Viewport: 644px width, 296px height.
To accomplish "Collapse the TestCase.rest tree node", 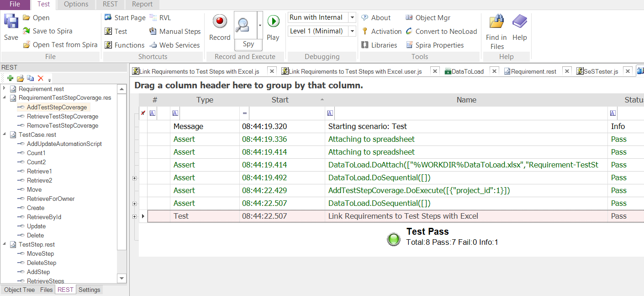I will pyautogui.click(x=5, y=135).
